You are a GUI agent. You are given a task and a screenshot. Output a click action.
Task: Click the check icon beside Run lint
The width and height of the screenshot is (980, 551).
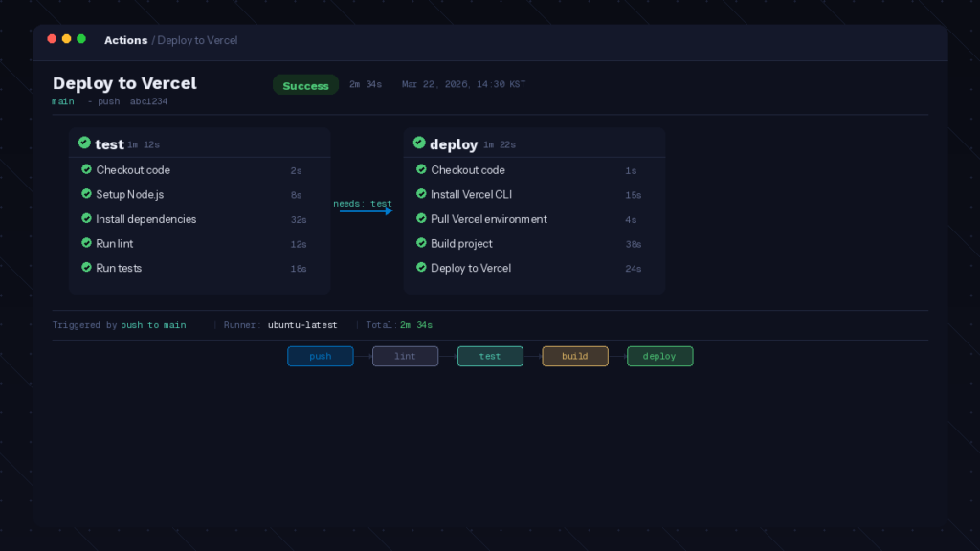point(87,243)
